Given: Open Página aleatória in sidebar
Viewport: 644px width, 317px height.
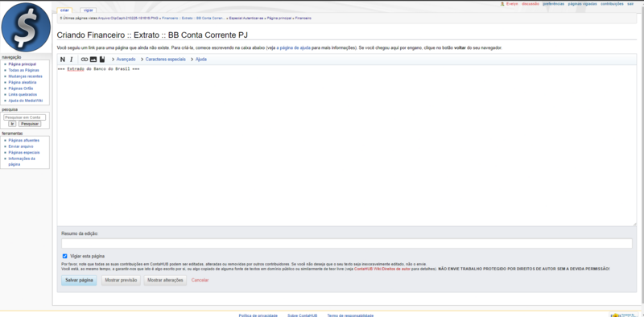Looking at the screenshot, I should tap(23, 83).
